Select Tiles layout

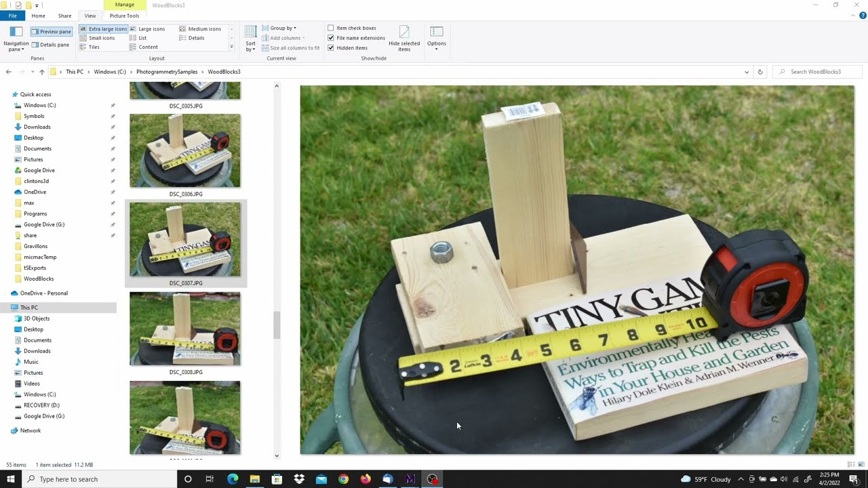[90, 47]
